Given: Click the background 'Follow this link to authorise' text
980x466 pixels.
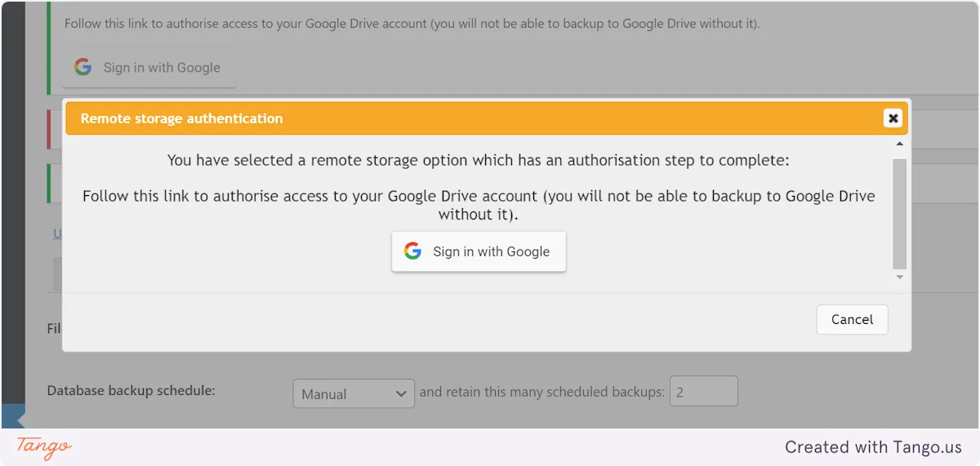Looking at the screenshot, I should [412, 24].
